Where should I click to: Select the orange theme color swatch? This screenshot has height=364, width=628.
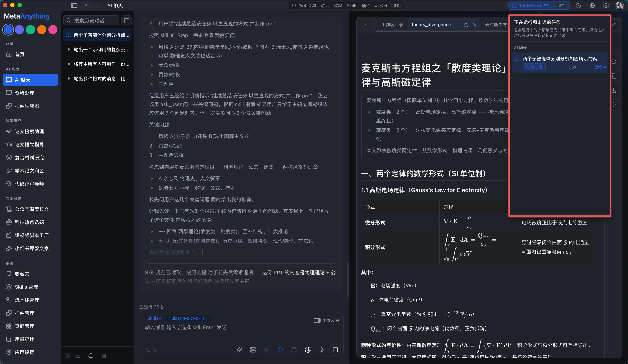42,30
